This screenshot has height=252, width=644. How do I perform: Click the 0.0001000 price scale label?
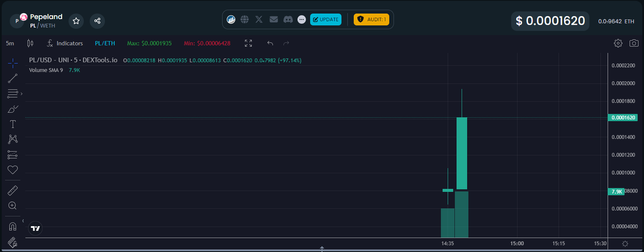point(623,172)
